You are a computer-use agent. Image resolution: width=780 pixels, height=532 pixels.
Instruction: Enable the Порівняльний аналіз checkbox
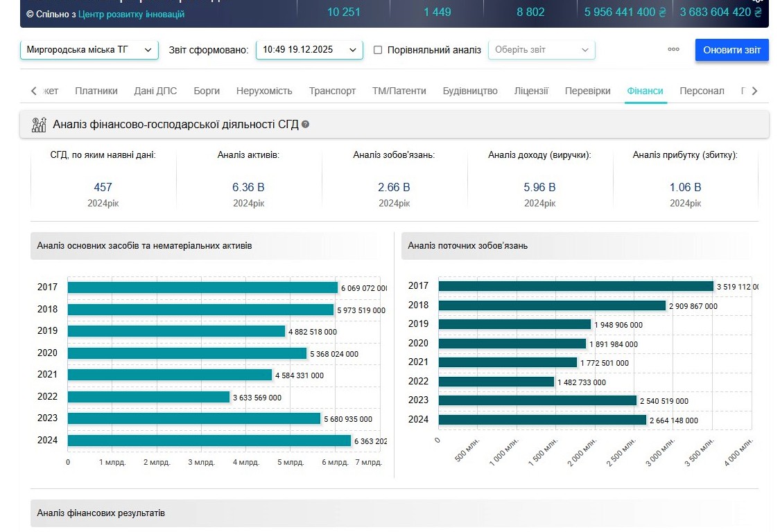pos(378,50)
